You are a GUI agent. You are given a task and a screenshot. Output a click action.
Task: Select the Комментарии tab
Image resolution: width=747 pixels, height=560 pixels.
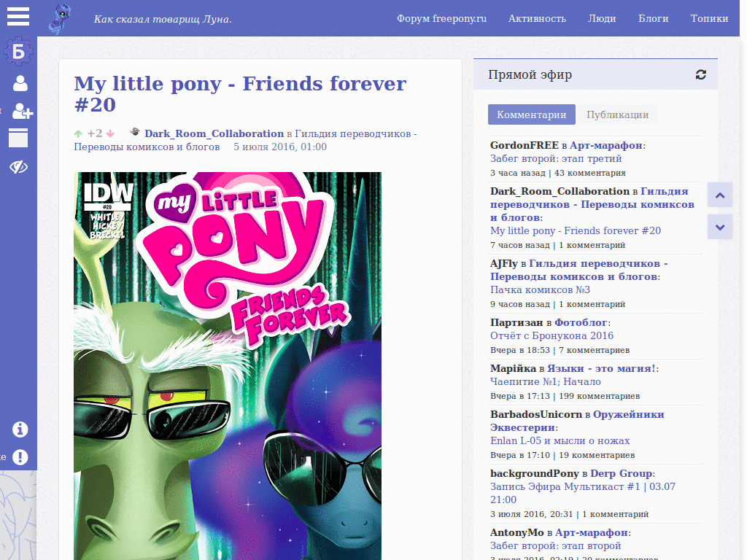coord(532,114)
